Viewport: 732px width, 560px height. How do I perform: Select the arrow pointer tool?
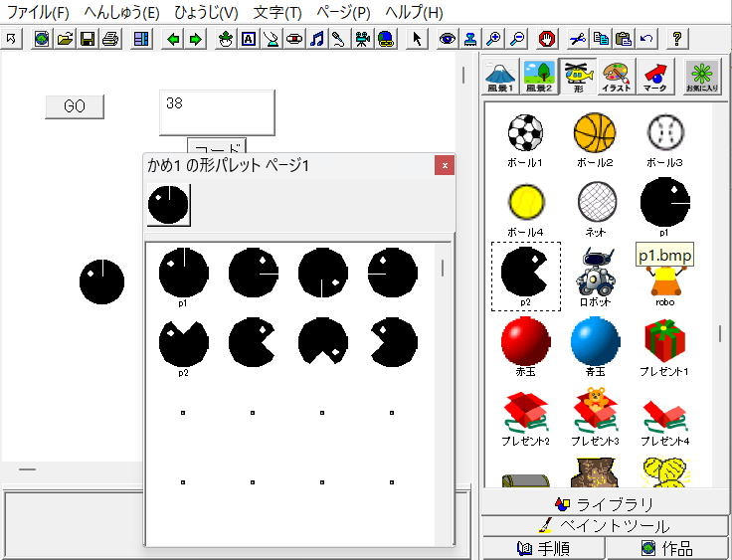tap(417, 39)
